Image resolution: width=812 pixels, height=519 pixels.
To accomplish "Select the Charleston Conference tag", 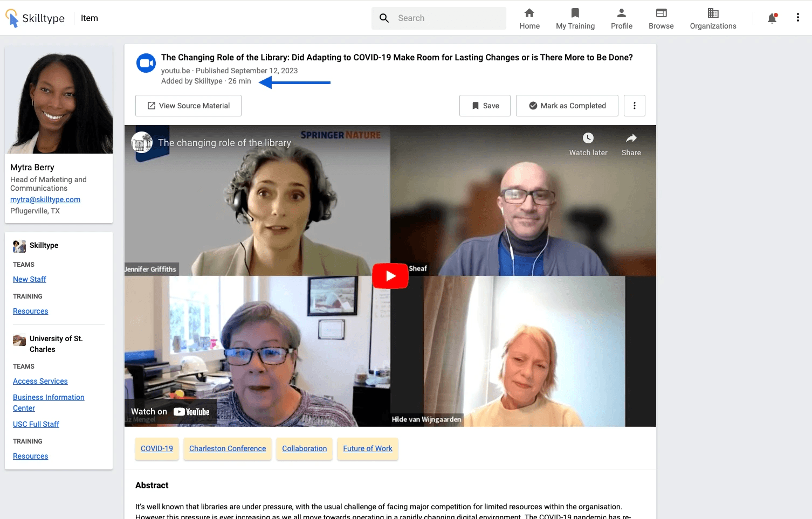I will 228,449.
